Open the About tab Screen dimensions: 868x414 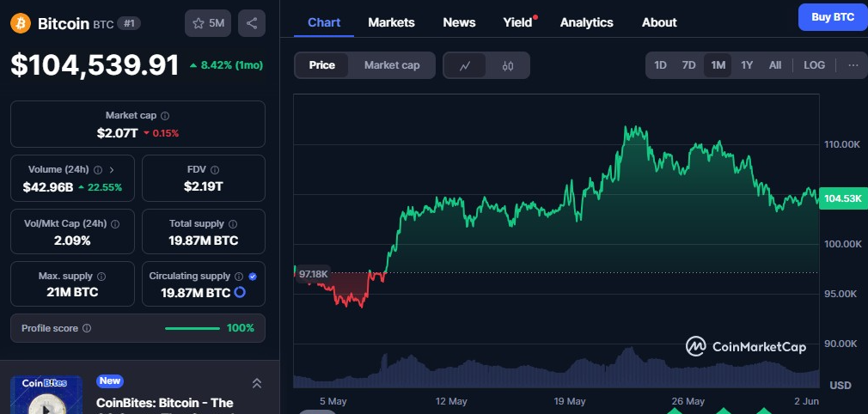659,22
